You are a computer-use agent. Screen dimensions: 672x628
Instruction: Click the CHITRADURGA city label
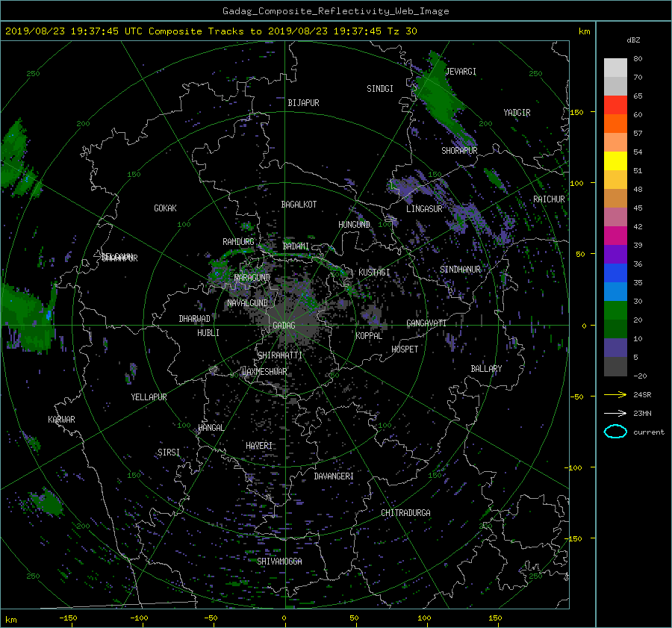406,513
